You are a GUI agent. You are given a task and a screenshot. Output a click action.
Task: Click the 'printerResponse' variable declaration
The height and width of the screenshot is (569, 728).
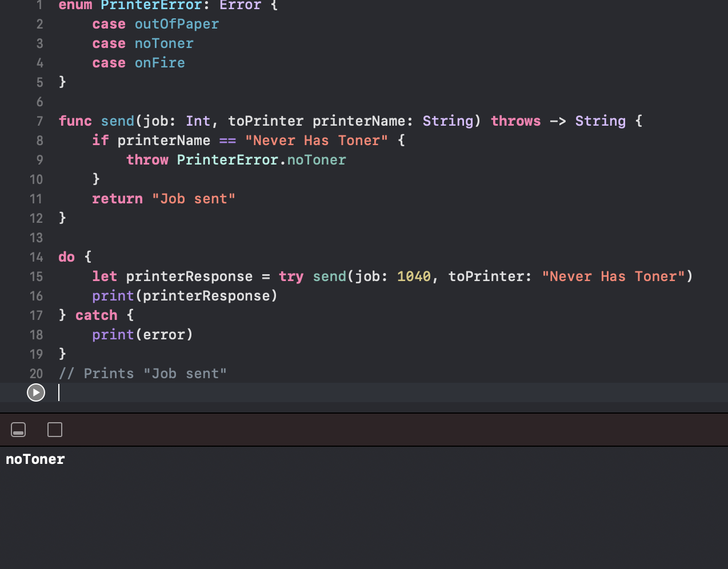[189, 277]
